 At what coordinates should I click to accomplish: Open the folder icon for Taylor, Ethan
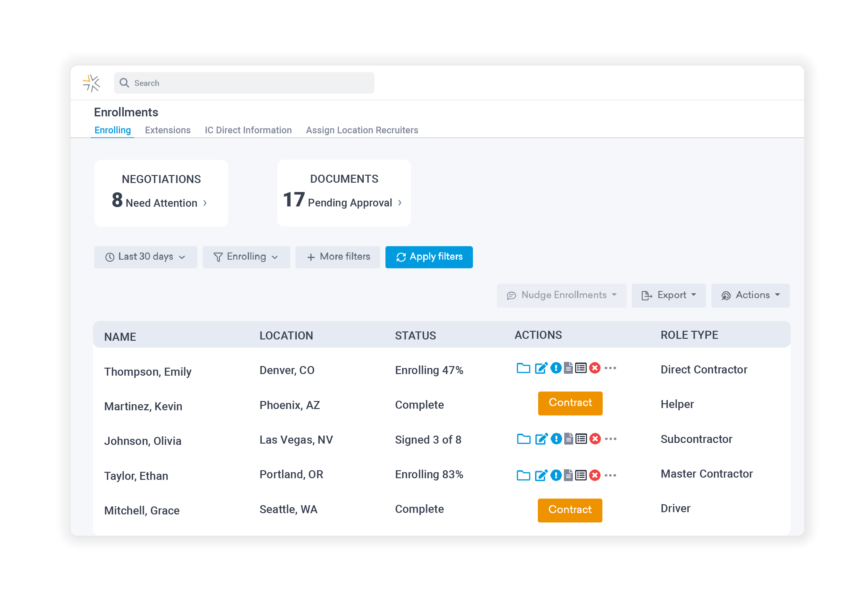point(523,475)
